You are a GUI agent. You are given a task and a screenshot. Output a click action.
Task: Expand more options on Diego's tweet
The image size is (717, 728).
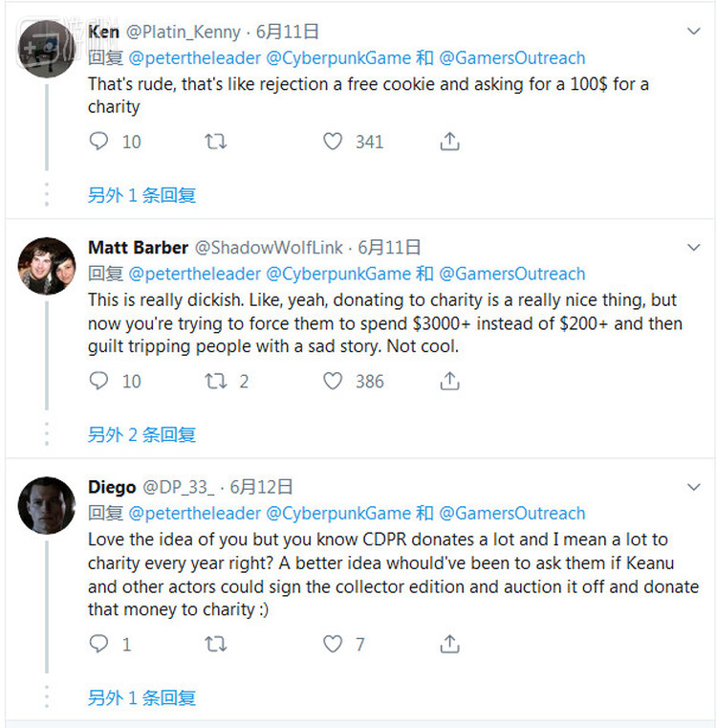point(694,487)
